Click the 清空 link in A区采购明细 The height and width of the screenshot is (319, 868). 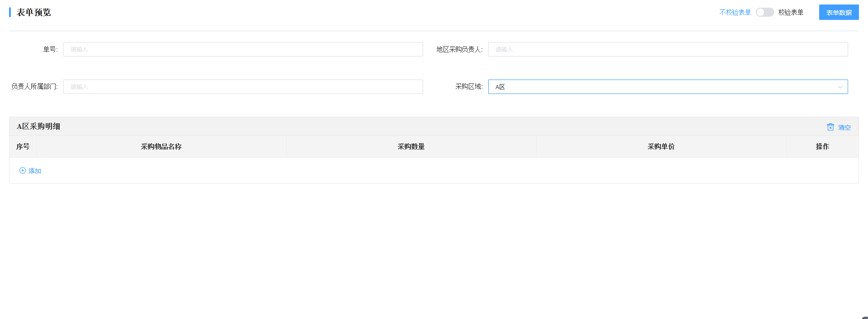tap(844, 127)
